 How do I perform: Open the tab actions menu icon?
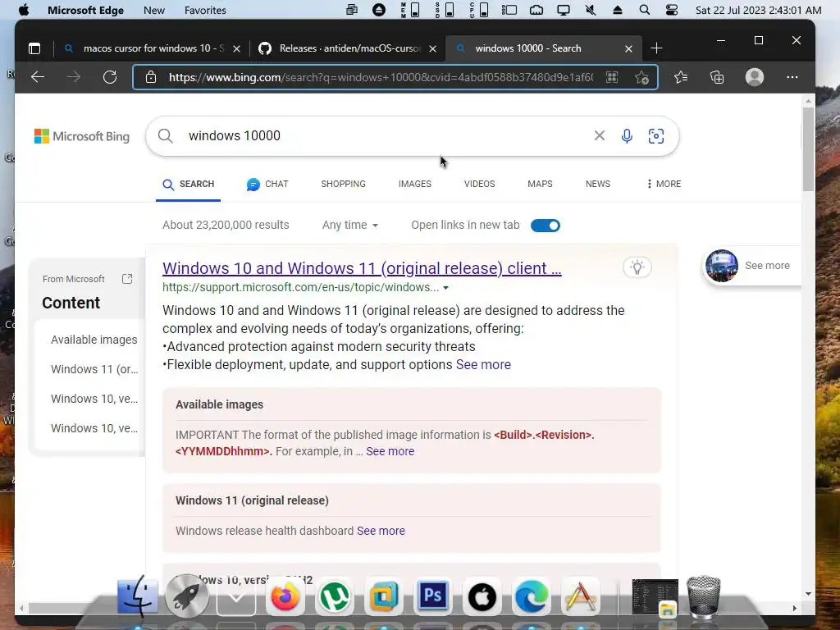[x=34, y=48]
